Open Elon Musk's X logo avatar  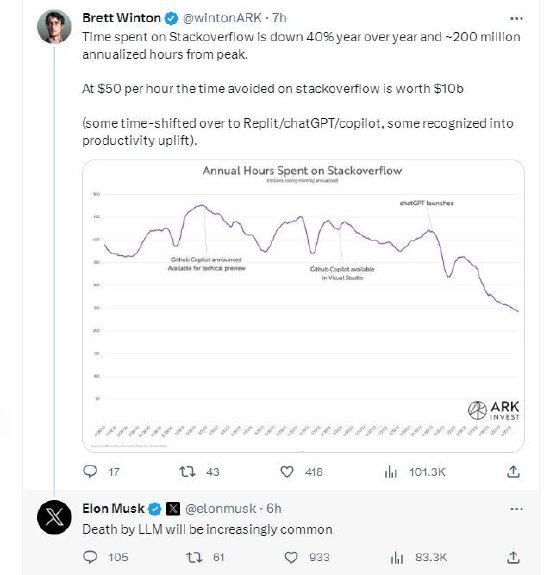tap(54, 517)
